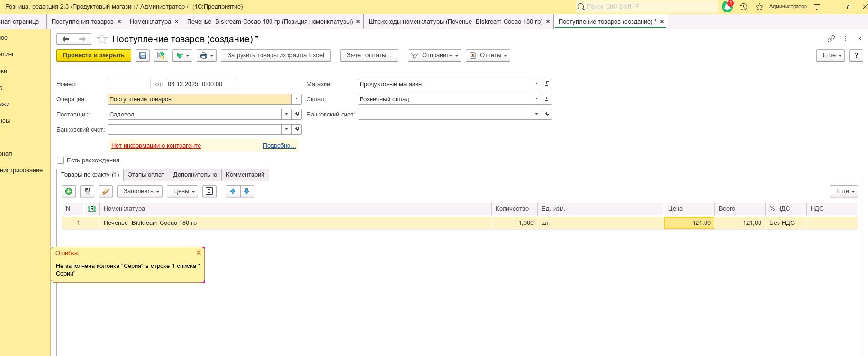Switch to the Этапы оплат tab
The width and height of the screenshot is (868, 356).
[x=146, y=175]
